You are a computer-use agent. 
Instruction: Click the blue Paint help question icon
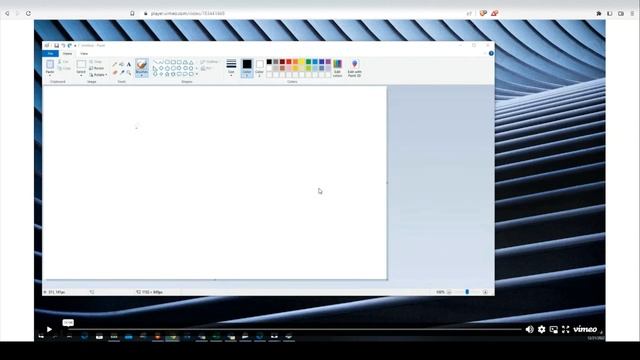[x=491, y=53]
